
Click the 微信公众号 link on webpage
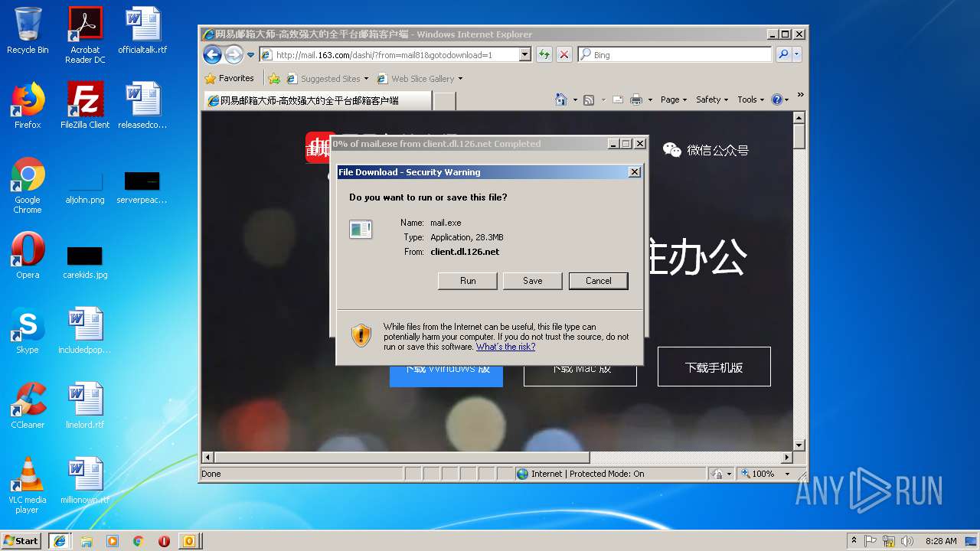click(x=707, y=150)
